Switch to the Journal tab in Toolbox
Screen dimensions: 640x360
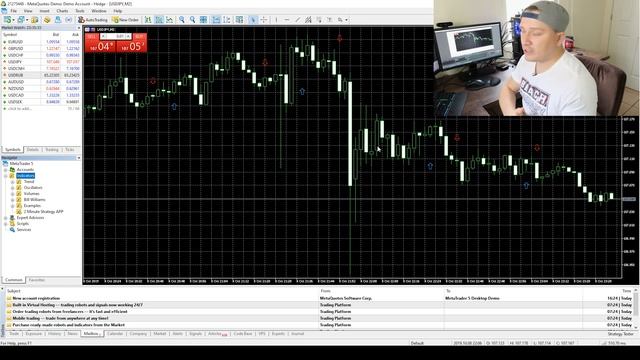(x=298, y=334)
